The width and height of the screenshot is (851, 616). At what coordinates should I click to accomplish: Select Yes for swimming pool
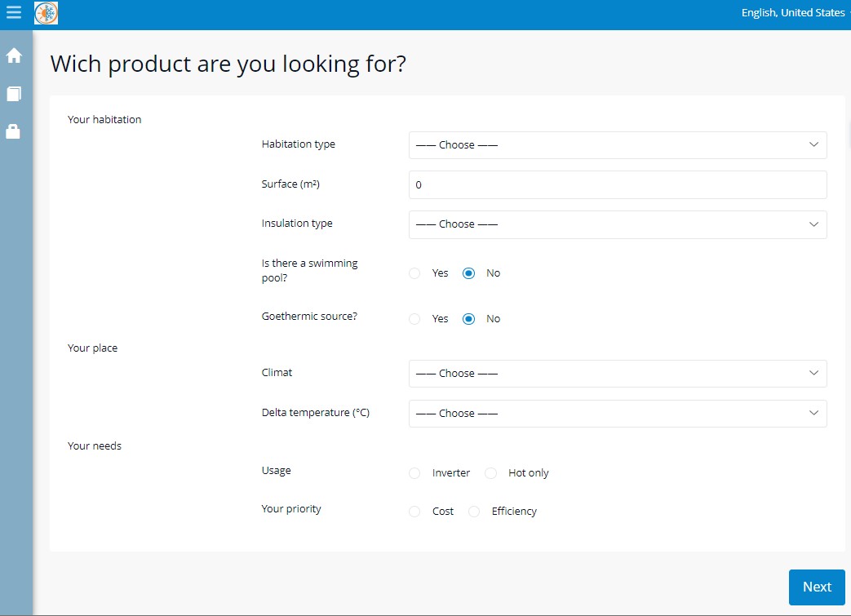tap(414, 273)
